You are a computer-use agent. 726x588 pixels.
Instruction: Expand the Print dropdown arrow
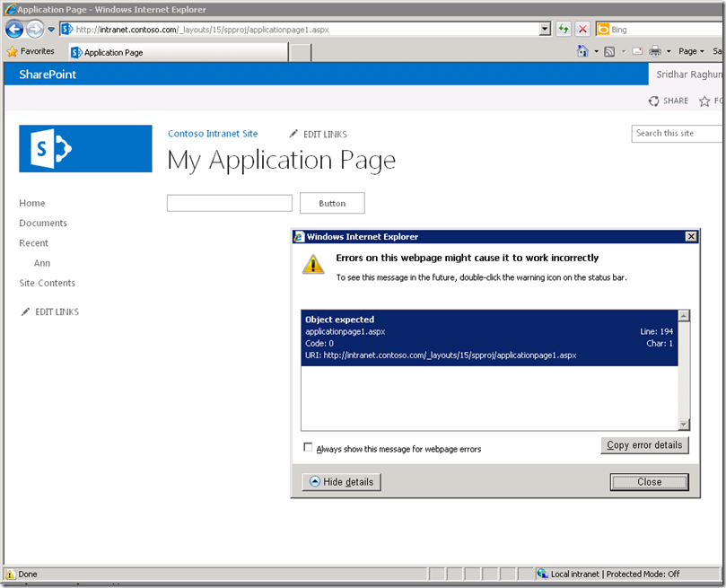click(x=669, y=51)
